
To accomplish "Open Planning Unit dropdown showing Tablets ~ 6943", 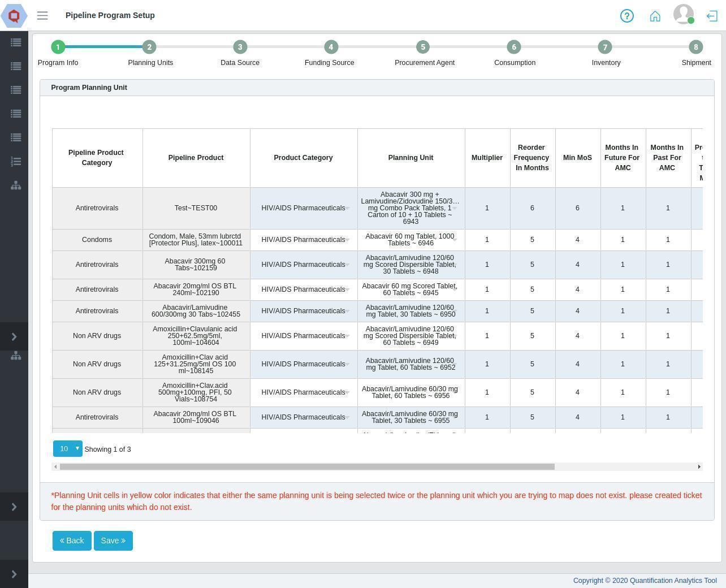I will pos(411,208).
